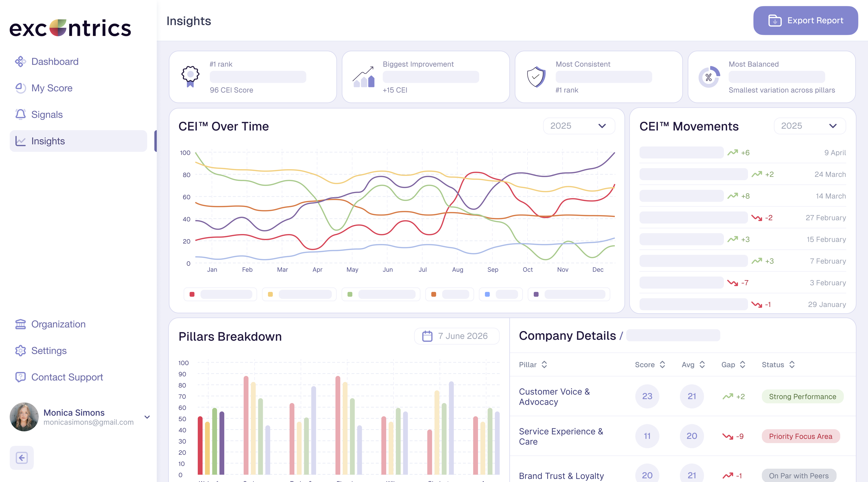This screenshot has width=868, height=482.
Task: Click the My Score pie icon
Action: coord(20,88)
